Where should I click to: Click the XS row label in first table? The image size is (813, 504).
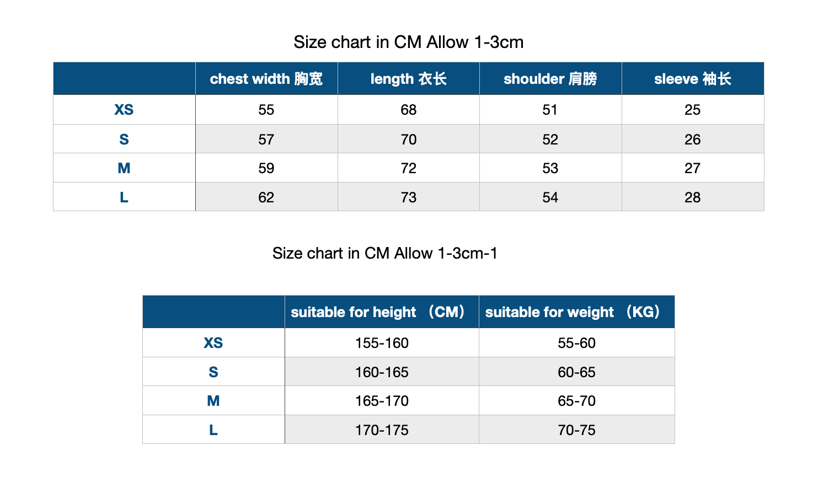pos(124,110)
